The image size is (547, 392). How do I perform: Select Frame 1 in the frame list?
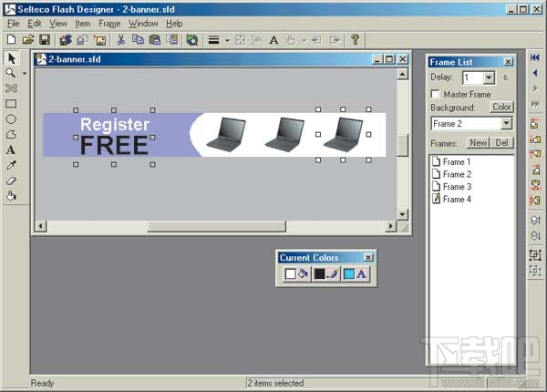(452, 162)
